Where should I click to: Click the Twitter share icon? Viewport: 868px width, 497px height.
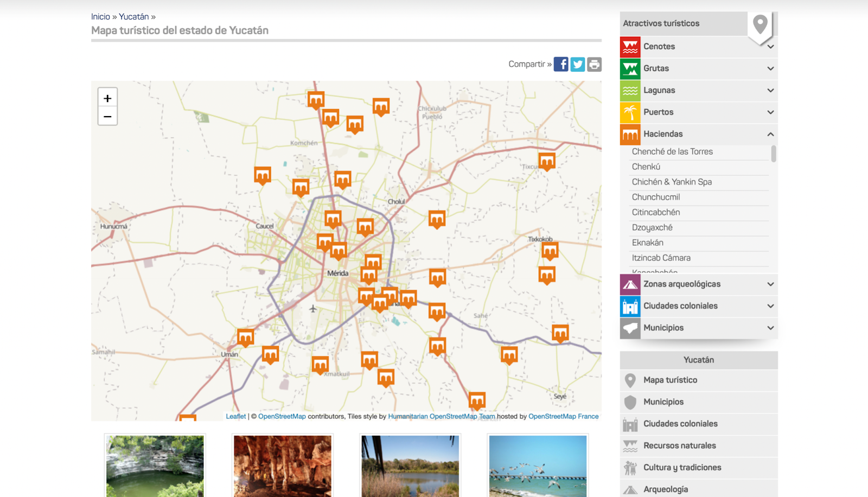578,64
